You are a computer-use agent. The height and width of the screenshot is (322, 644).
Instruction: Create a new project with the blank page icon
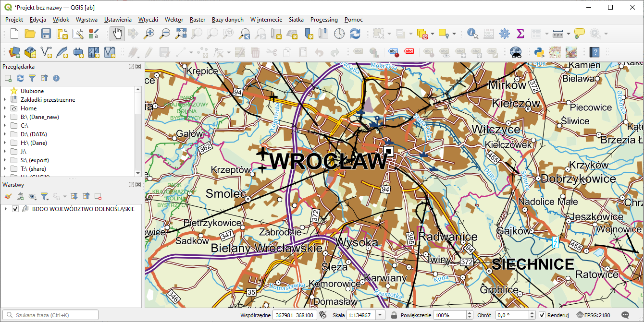[x=14, y=34]
